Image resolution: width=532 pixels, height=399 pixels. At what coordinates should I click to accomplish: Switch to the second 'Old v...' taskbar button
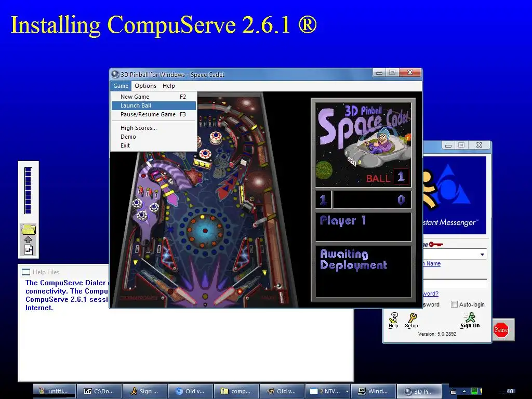pyautogui.click(x=282, y=391)
